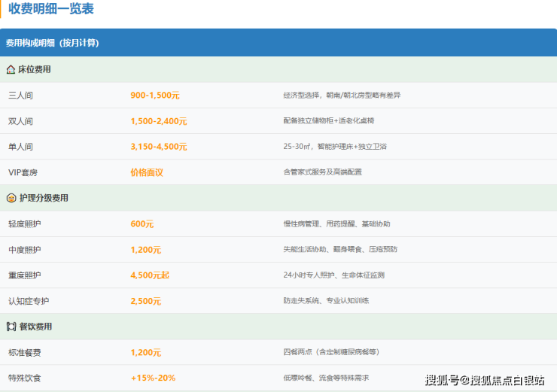Choose the 单人间 row label
The image size is (557, 392).
point(20,147)
